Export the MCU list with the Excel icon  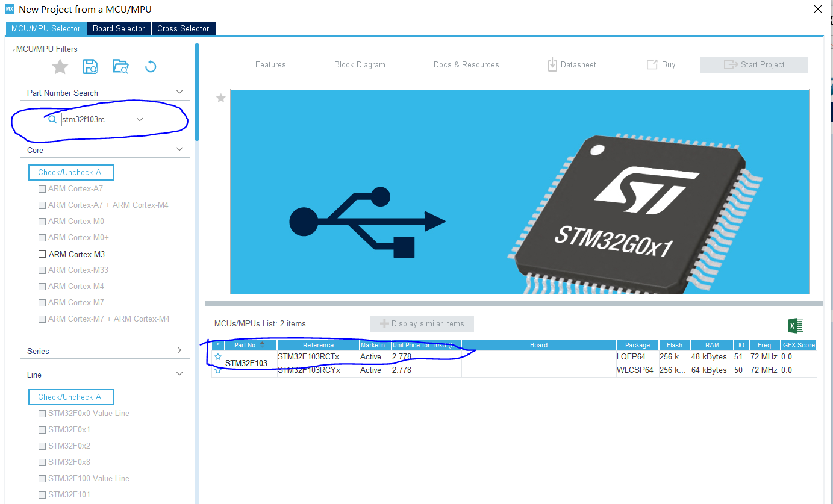point(796,326)
